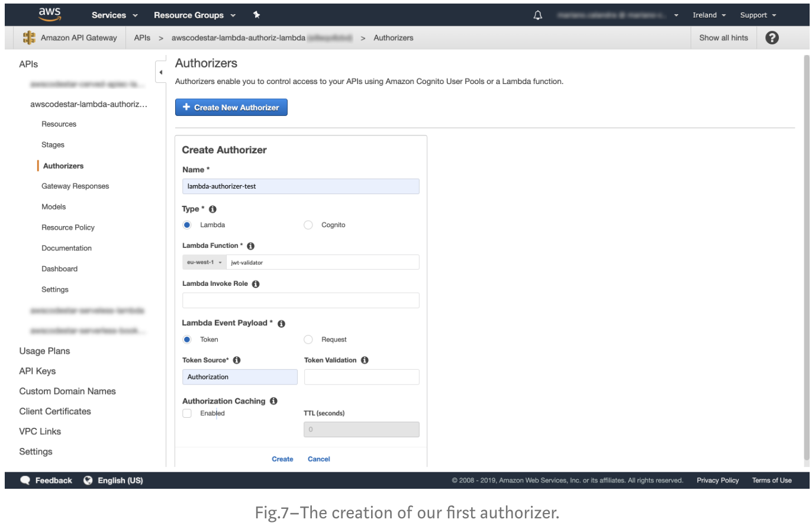Open the Services dropdown menu
Image resolution: width=812 pixels, height=529 pixels.
[115, 15]
